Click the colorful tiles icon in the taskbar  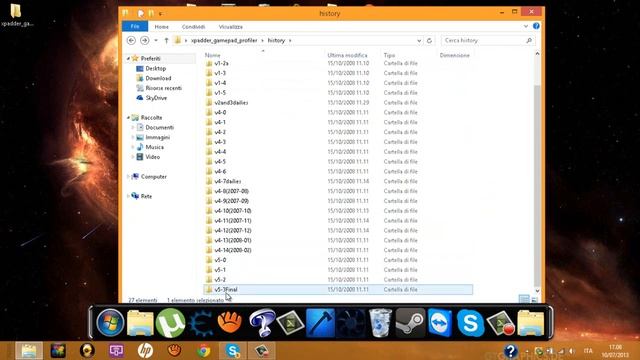[58, 351]
